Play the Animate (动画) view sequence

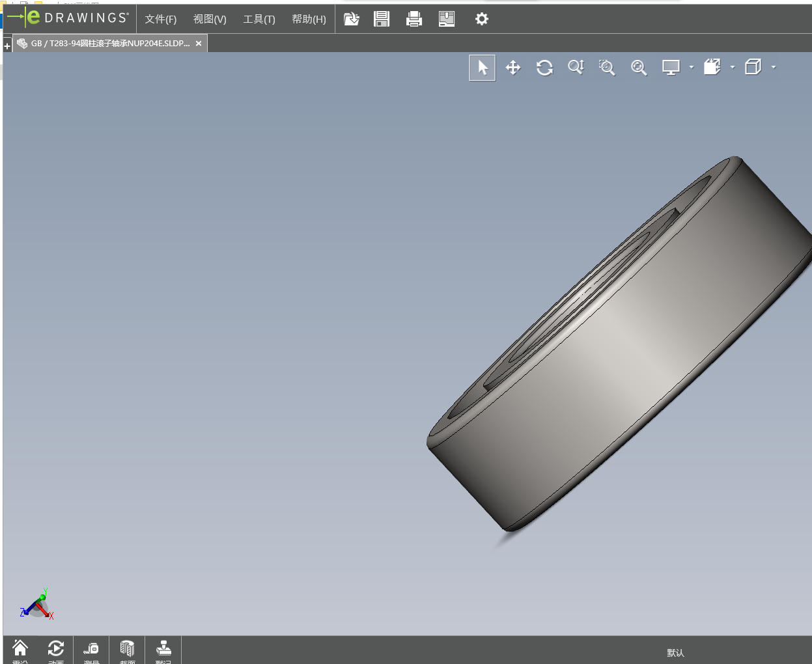pyautogui.click(x=55, y=650)
